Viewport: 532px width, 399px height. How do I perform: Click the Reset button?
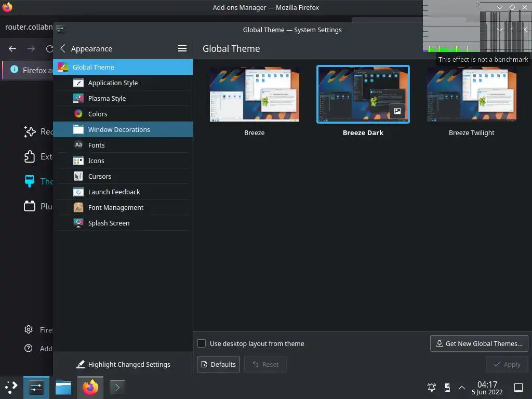point(265,364)
